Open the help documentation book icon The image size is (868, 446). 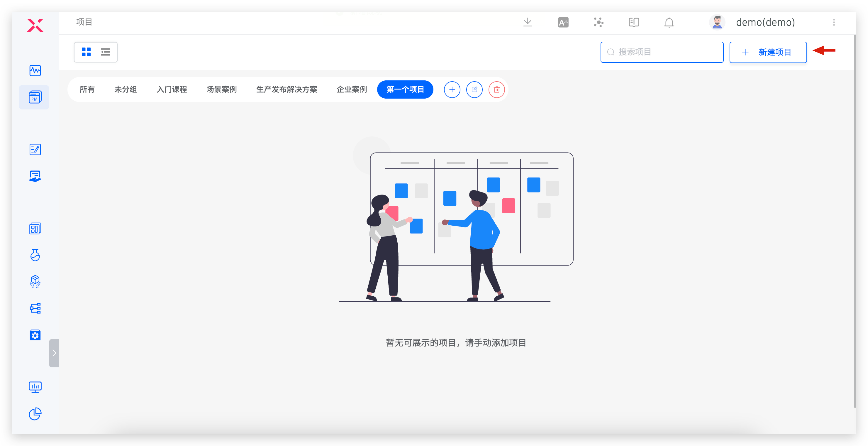[x=634, y=23]
